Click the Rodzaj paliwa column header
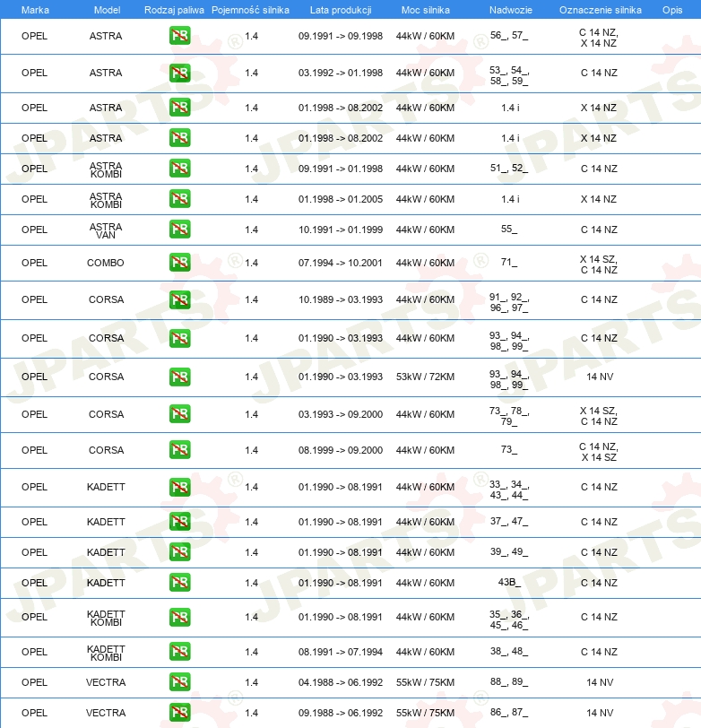The width and height of the screenshot is (701, 728). (174, 10)
